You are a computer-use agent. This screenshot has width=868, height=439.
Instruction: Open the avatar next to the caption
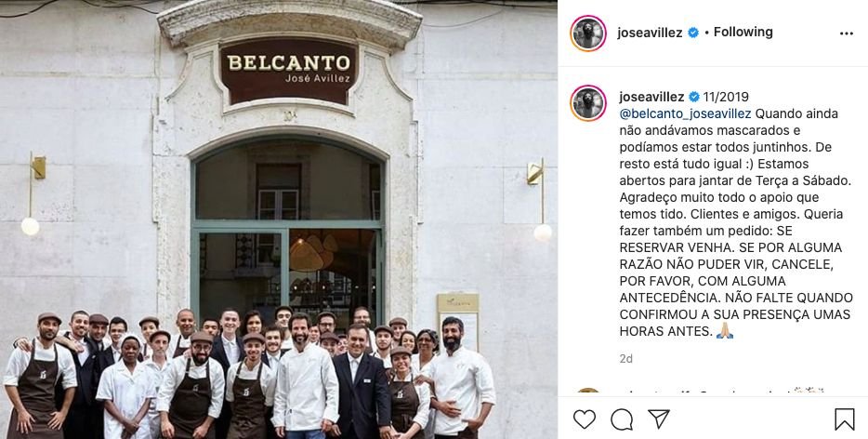click(588, 103)
